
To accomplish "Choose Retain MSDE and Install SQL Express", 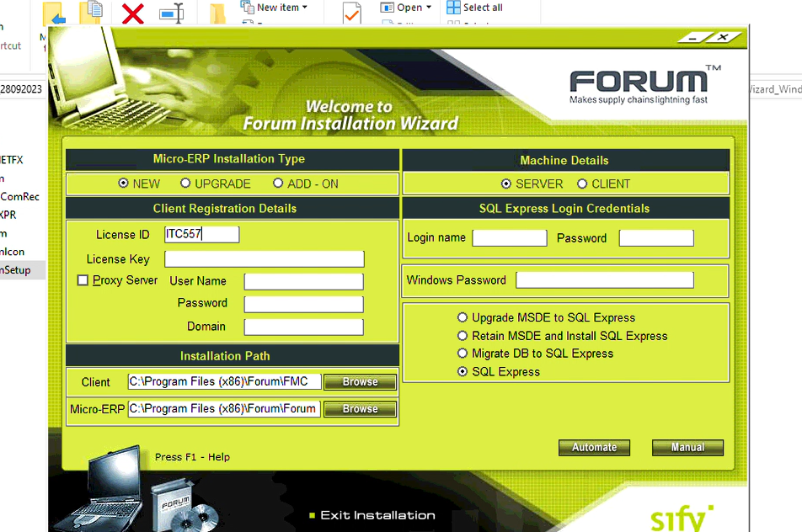I will [x=462, y=336].
